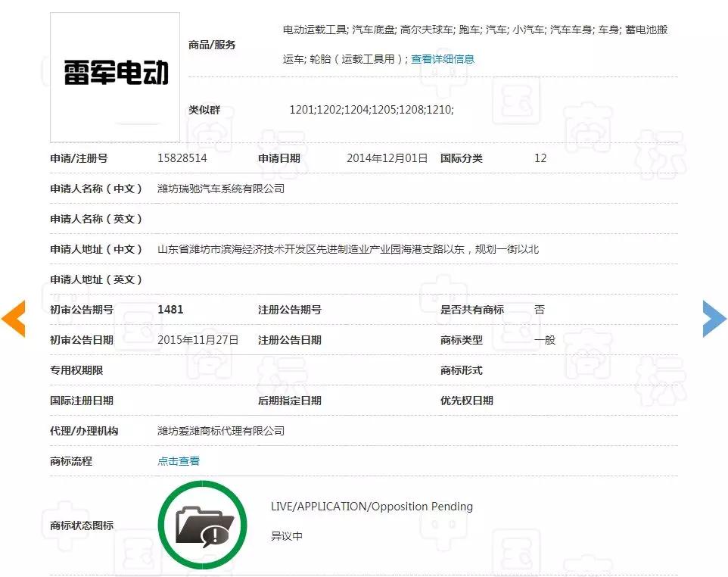Click the 类似群 label
Screen dimensions: 728x577
(x=204, y=110)
